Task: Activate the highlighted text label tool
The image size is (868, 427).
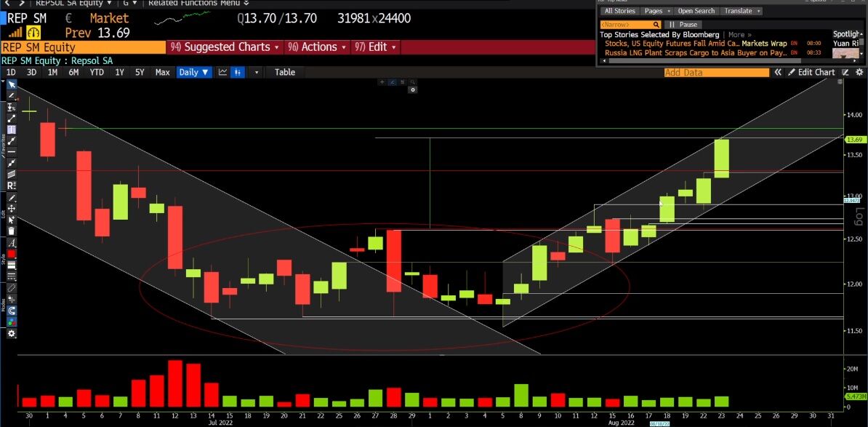Action: (12, 129)
